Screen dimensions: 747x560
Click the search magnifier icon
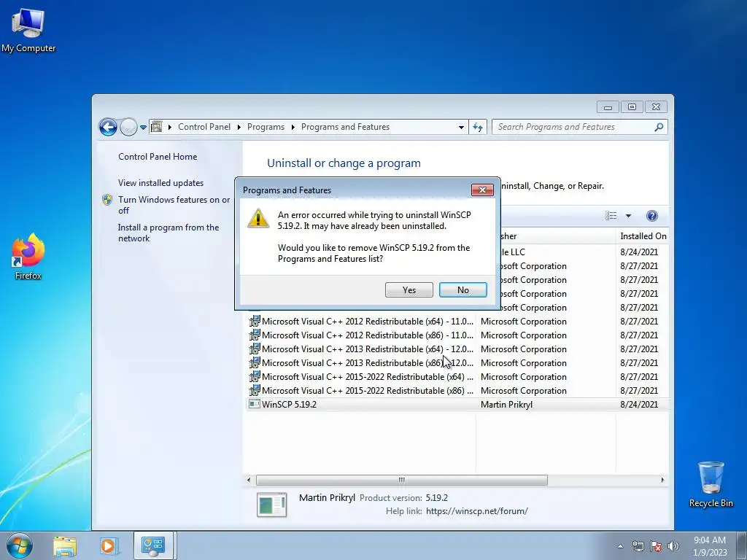pyautogui.click(x=659, y=127)
